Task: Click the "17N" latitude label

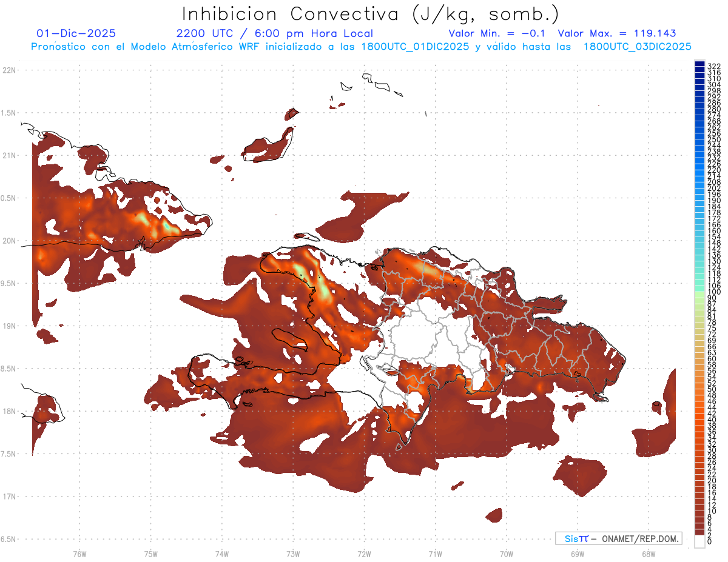Action: tap(8, 497)
